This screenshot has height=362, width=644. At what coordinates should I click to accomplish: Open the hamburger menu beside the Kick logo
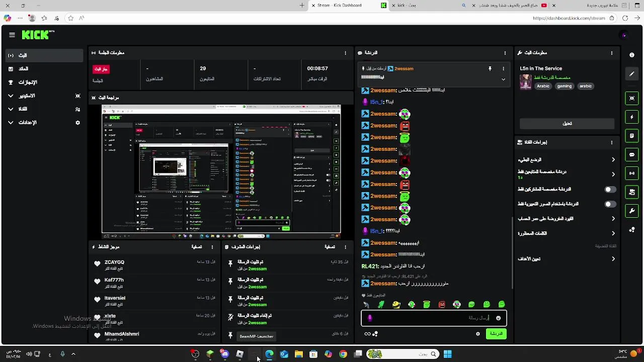[x=12, y=35]
